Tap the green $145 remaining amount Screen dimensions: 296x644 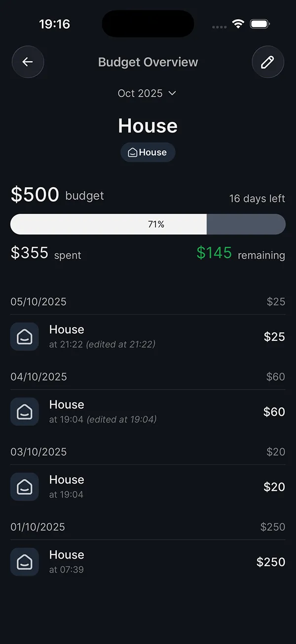(214, 252)
